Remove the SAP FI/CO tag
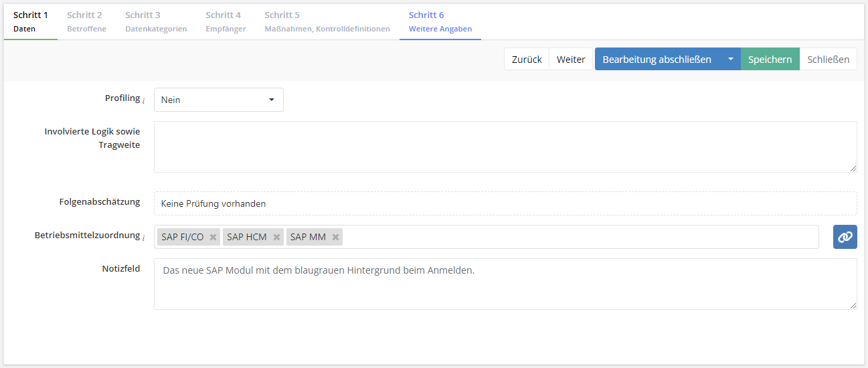Screen dimensions: 868x368 (213, 237)
